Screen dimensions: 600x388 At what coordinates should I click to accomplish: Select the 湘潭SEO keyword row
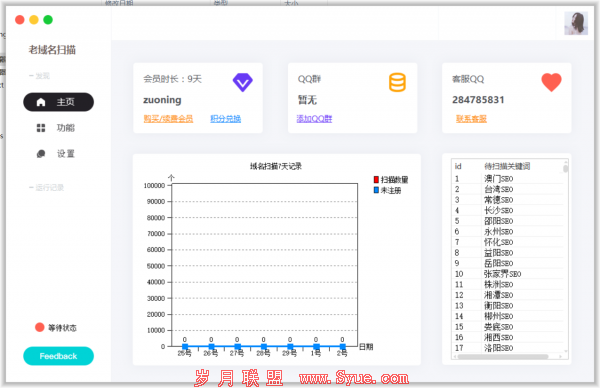[507, 295]
